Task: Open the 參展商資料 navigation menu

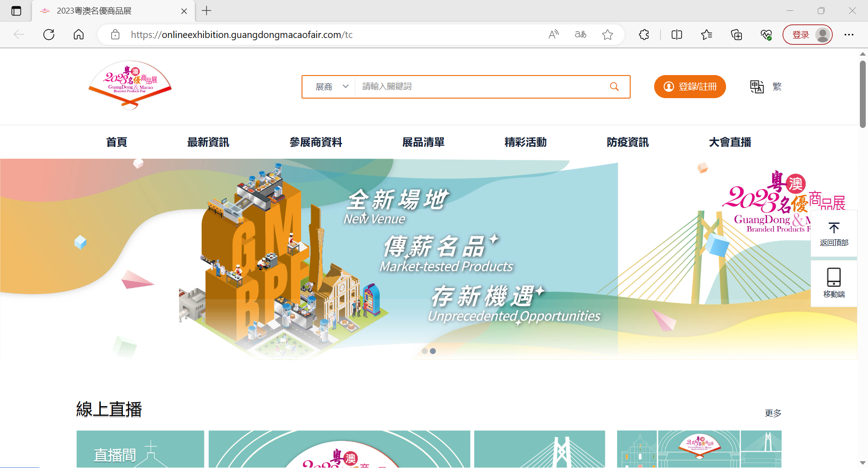Action: point(316,142)
